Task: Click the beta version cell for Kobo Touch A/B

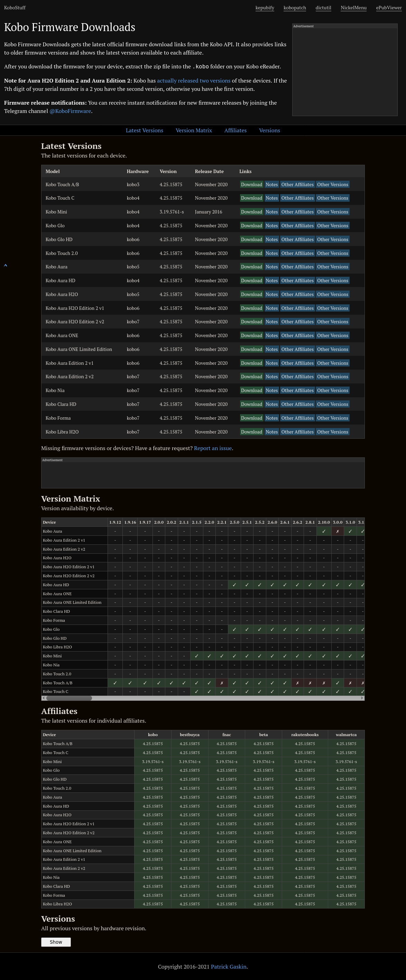Action: [x=264, y=744]
